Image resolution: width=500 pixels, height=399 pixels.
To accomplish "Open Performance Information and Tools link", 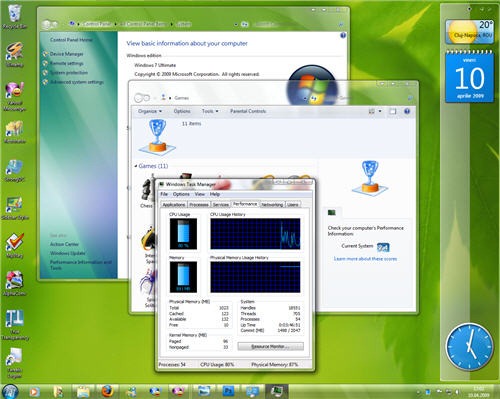I will (x=80, y=265).
